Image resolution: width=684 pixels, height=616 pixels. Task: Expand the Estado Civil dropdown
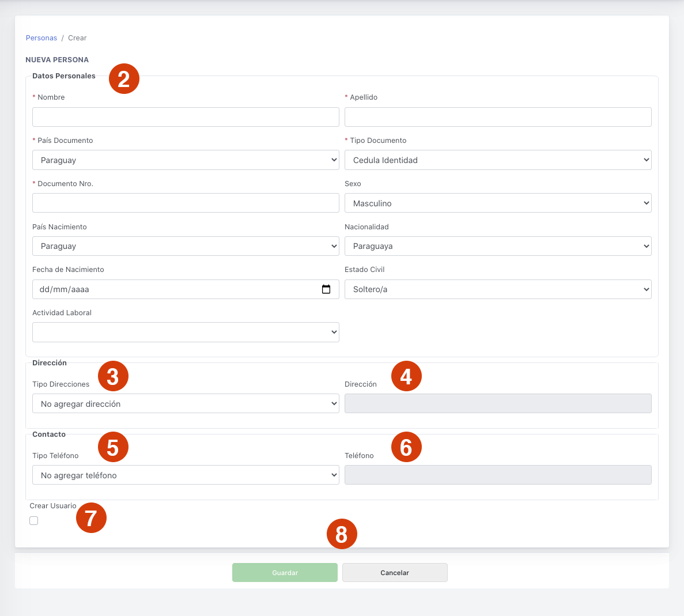click(x=498, y=289)
